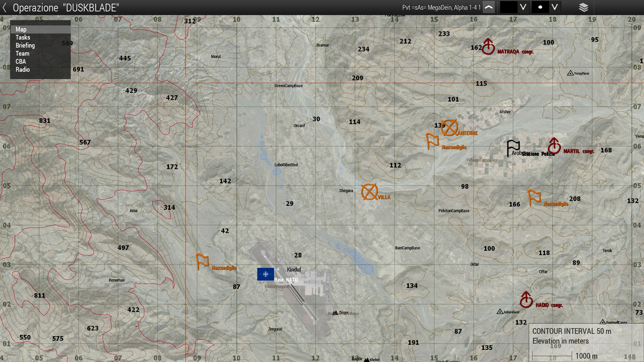This screenshot has width=644, height=362.
Task: Click the MARTIL congr. red arrow marker
Action: pyautogui.click(x=554, y=146)
